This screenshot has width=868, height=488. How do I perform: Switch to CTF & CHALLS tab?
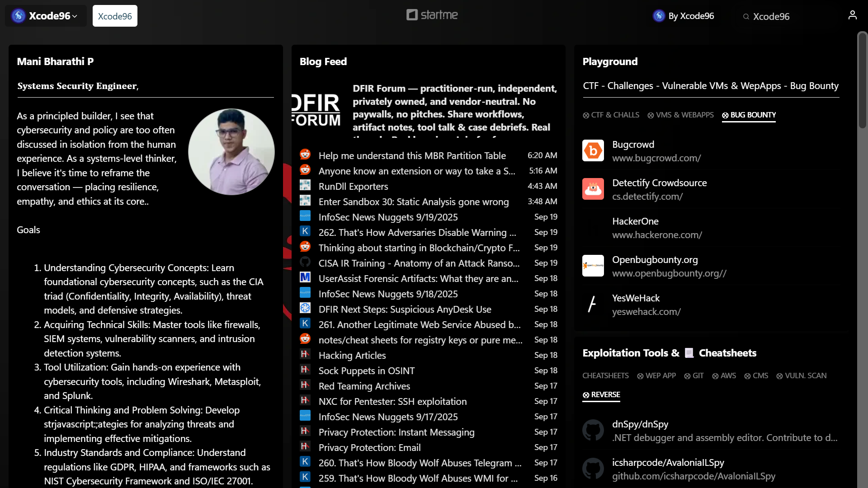(x=611, y=115)
